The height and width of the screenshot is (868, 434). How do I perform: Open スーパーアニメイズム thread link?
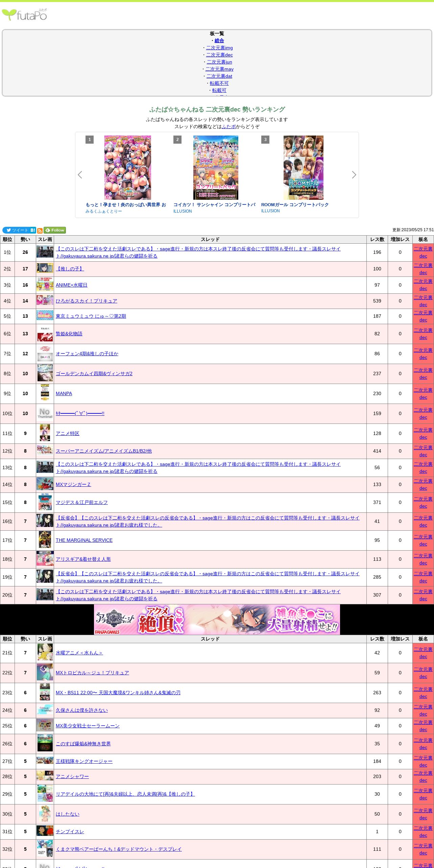(104, 451)
